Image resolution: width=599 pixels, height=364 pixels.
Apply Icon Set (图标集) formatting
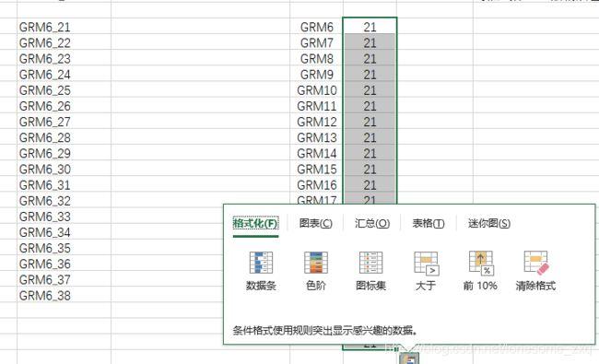(x=371, y=271)
